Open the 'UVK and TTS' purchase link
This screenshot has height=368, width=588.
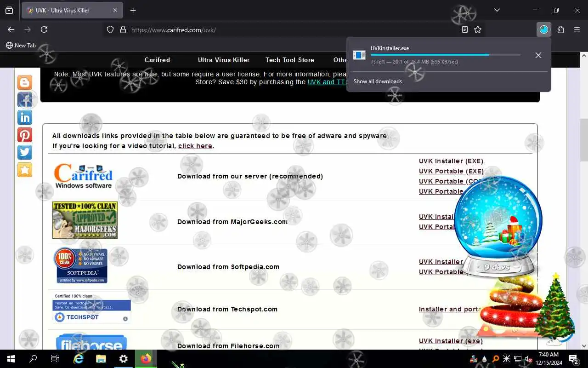[327, 82]
